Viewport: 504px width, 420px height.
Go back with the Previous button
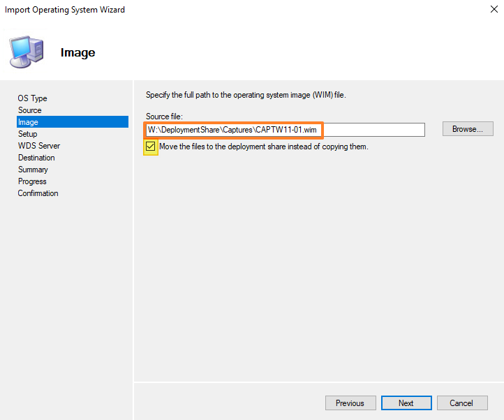[x=350, y=403]
